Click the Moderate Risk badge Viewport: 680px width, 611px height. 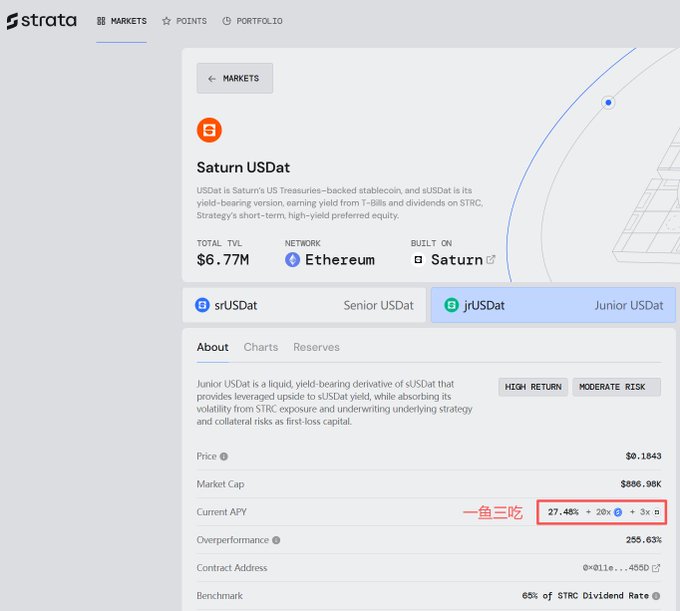616,387
